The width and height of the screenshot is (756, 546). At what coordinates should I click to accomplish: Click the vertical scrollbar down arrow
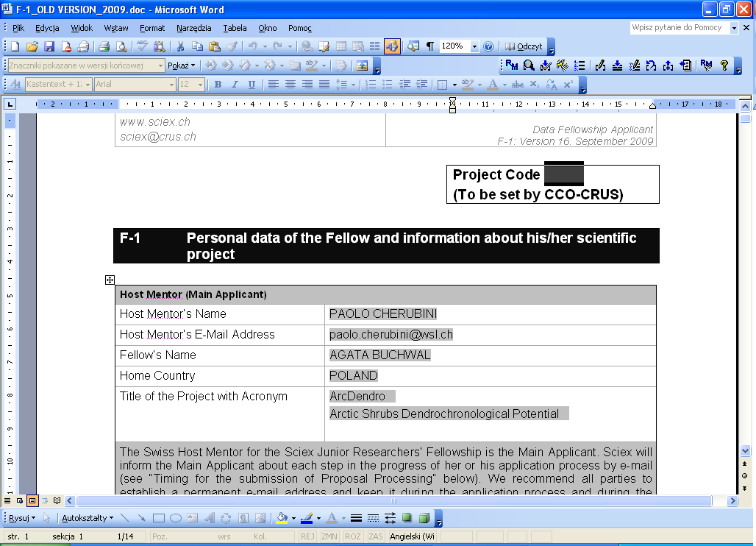[x=746, y=451]
